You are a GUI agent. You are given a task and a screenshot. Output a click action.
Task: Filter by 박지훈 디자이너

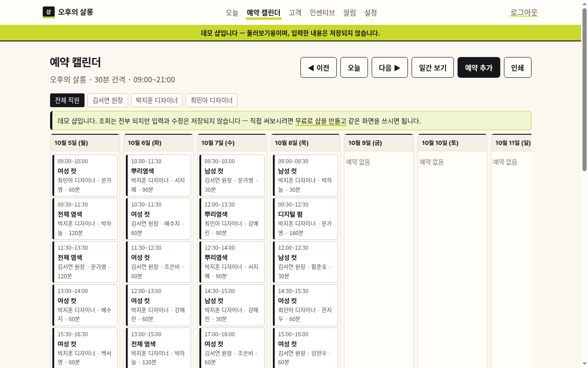[157, 100]
